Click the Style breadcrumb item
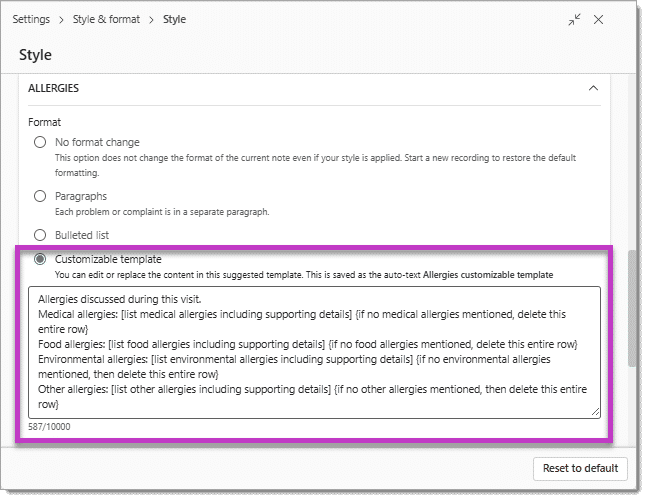 click(x=175, y=19)
